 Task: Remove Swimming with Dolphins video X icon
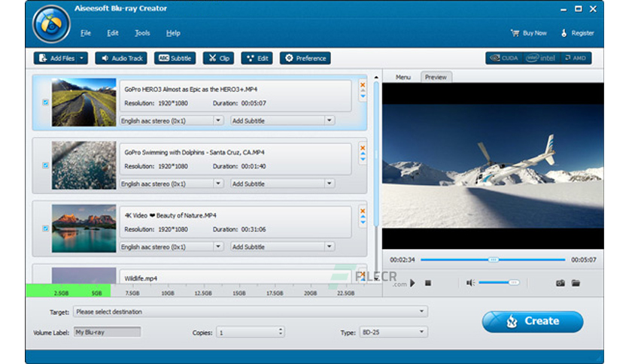[363, 148]
